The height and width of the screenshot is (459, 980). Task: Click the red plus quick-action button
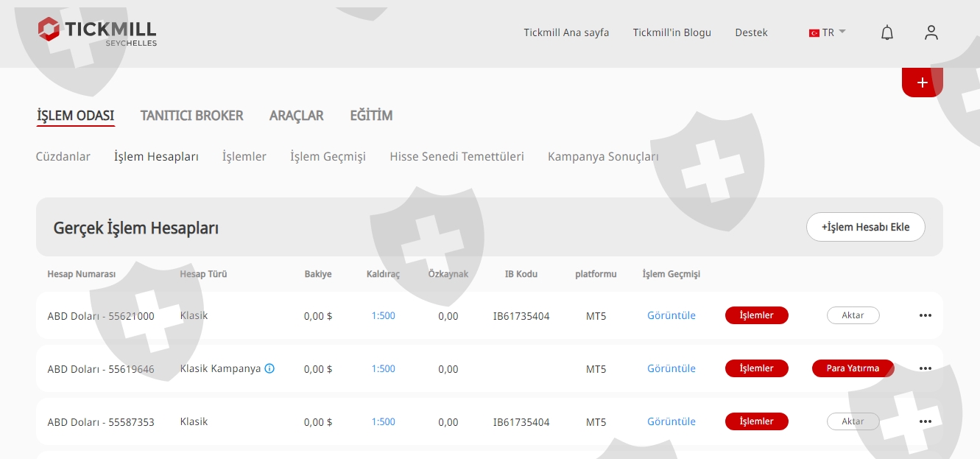(x=922, y=83)
